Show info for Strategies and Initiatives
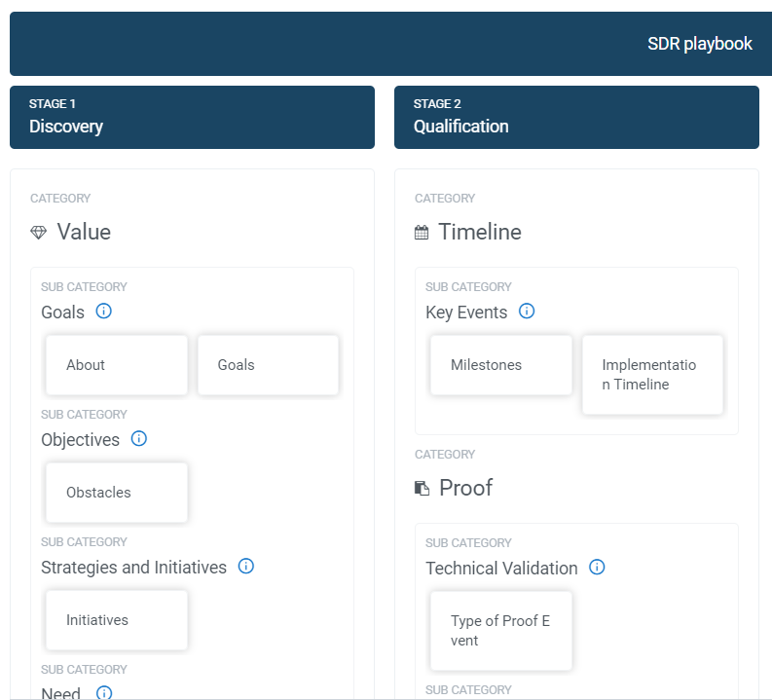 (x=246, y=566)
